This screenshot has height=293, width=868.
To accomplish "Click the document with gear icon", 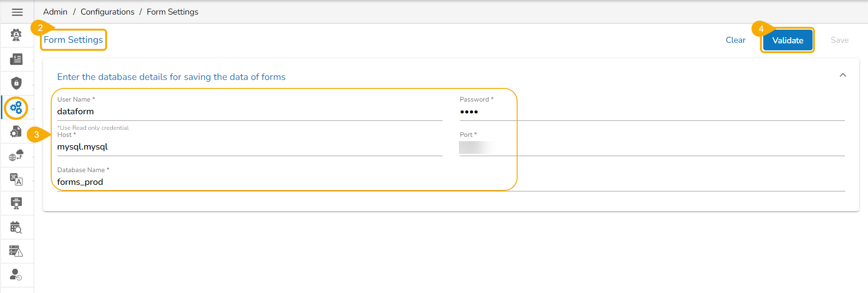I will point(16,132).
